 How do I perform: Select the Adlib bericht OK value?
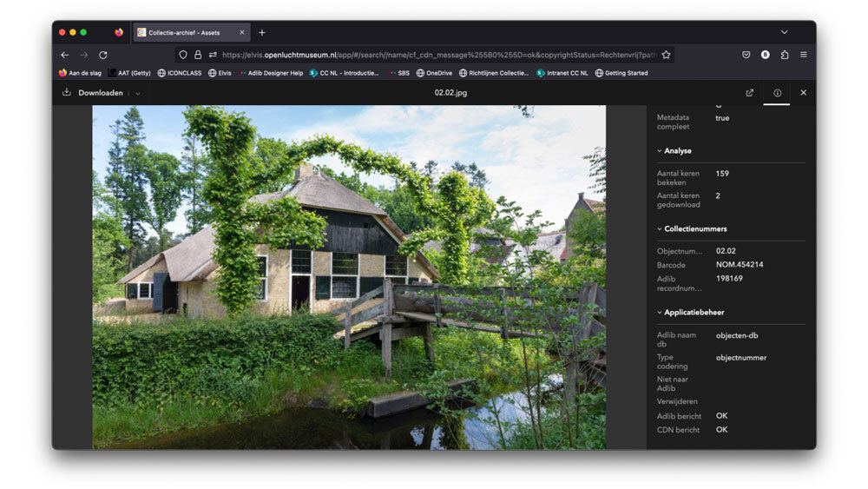tap(722, 416)
